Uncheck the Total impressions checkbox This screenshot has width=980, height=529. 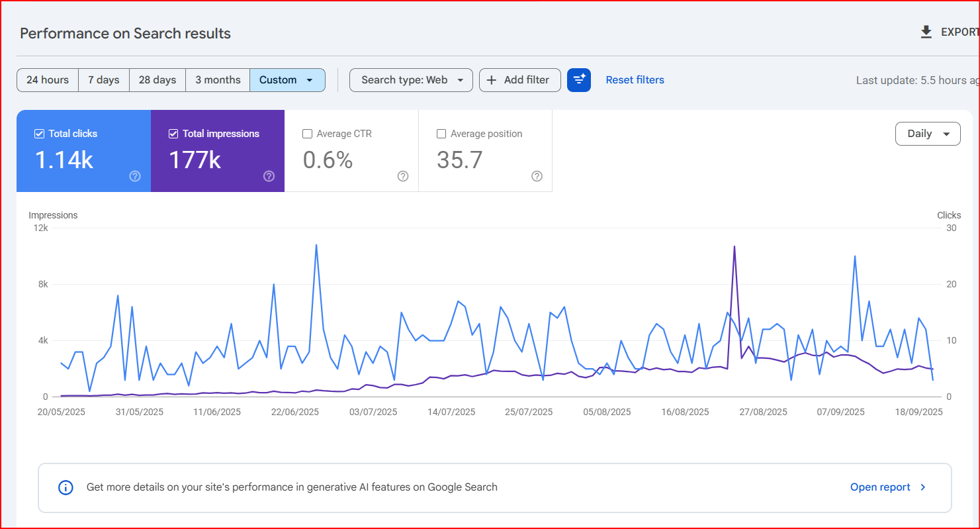(173, 134)
